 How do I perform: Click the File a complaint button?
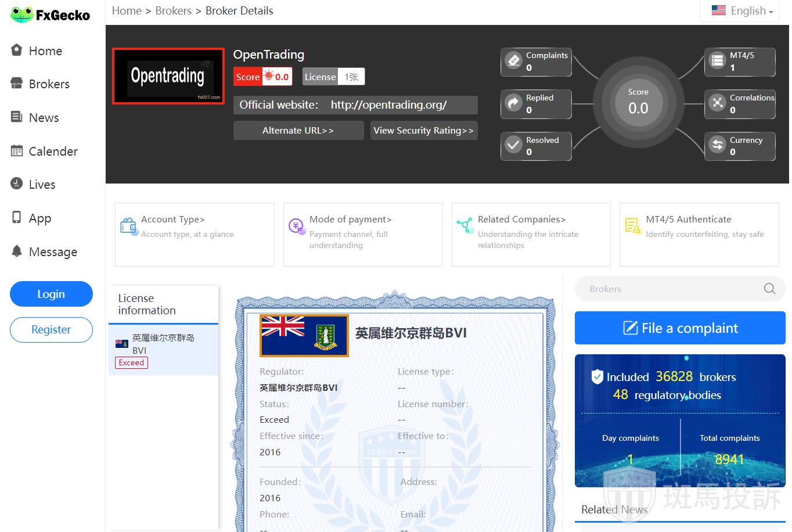coord(680,328)
